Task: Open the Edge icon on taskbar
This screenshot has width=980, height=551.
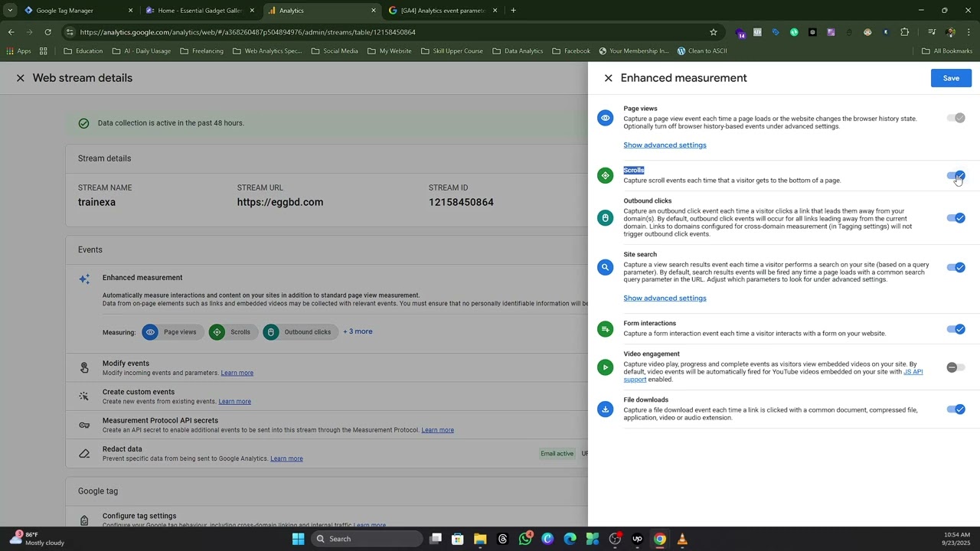Action: point(570,539)
